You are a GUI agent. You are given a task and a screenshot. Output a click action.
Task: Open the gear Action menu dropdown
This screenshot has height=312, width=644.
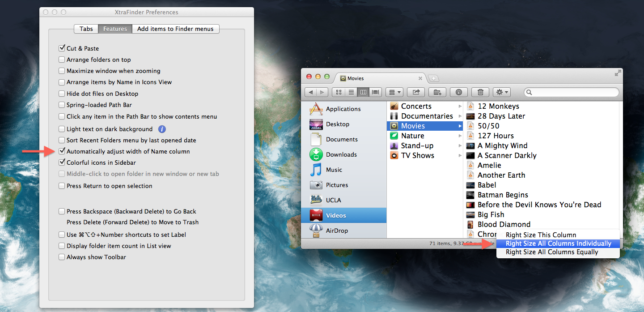coord(502,92)
